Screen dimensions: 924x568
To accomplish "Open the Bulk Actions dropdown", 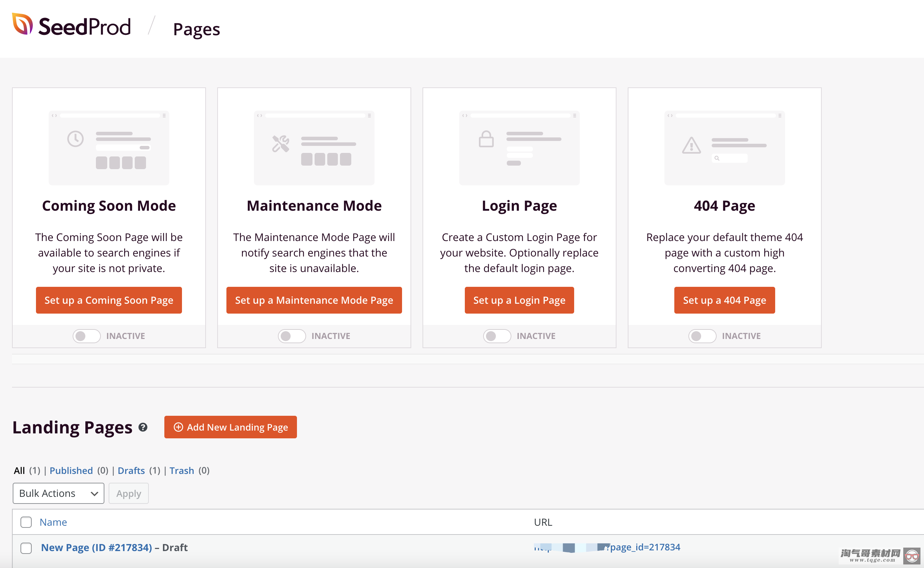I will click(x=58, y=493).
